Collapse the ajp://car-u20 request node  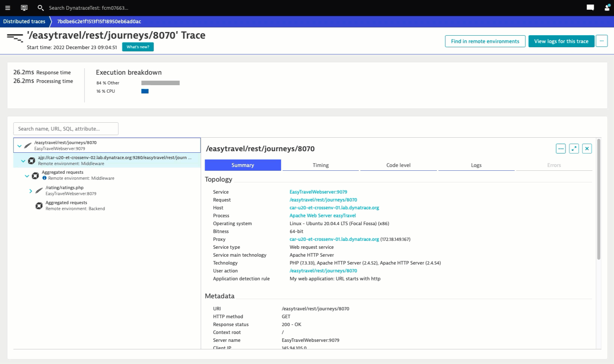click(x=23, y=161)
